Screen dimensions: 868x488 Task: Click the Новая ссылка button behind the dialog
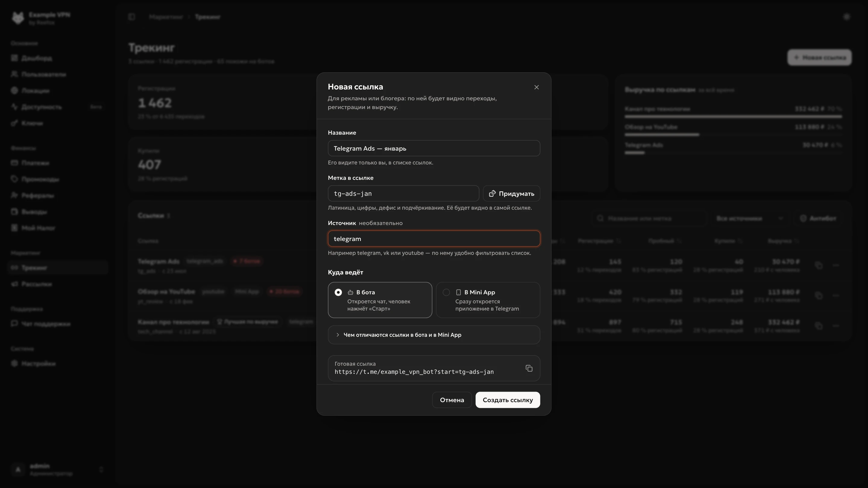pyautogui.click(x=819, y=58)
